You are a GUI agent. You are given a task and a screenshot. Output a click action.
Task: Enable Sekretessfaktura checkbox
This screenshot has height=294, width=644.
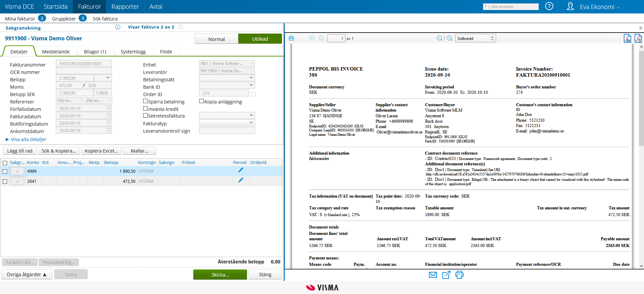pyautogui.click(x=146, y=115)
